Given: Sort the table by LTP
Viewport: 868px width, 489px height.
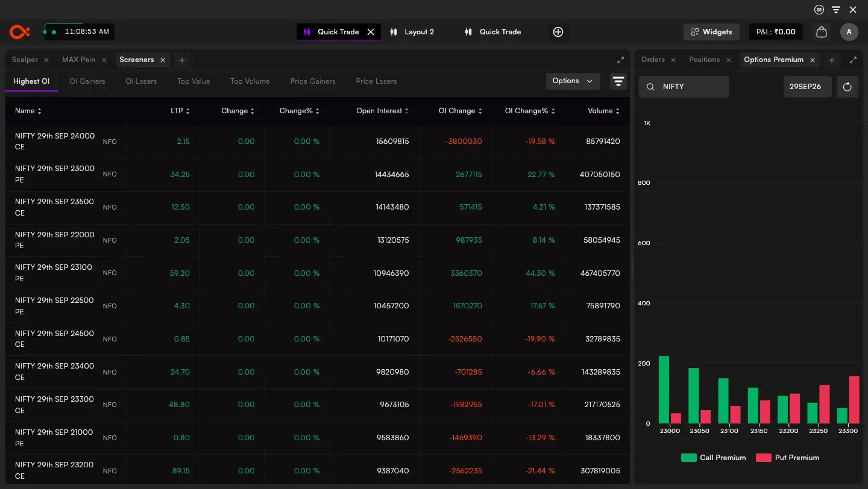Looking at the screenshot, I should point(180,111).
